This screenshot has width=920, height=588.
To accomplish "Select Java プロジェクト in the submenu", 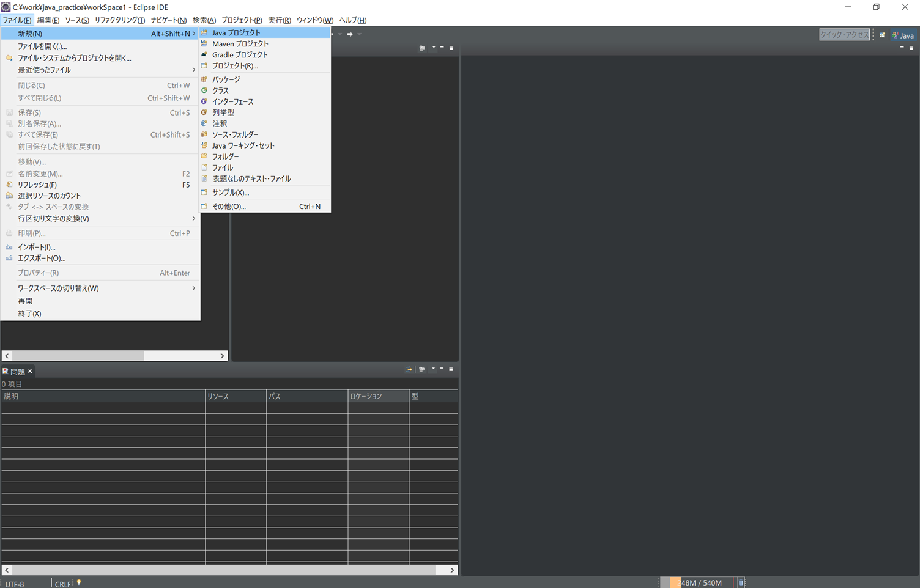I will (265, 33).
